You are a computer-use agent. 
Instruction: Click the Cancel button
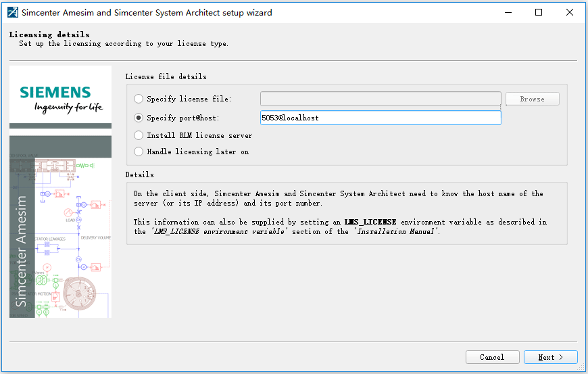click(492, 357)
